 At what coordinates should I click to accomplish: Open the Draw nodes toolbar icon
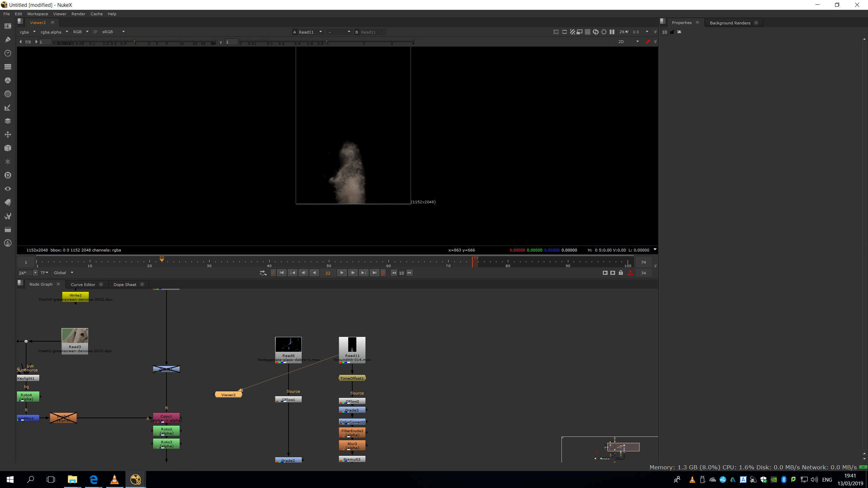(x=8, y=40)
